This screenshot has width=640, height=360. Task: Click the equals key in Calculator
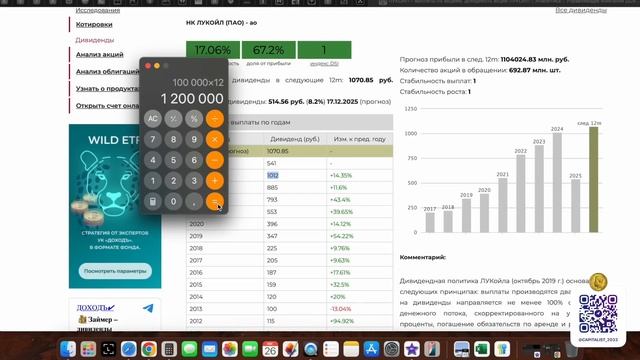tap(215, 201)
